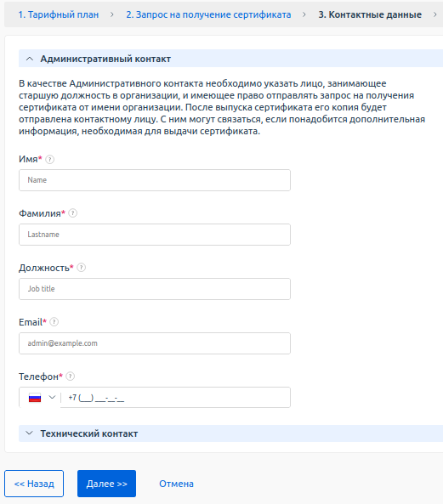The image size is (443, 504).
Task: Click help icon beside Email label
Action: click(x=54, y=322)
